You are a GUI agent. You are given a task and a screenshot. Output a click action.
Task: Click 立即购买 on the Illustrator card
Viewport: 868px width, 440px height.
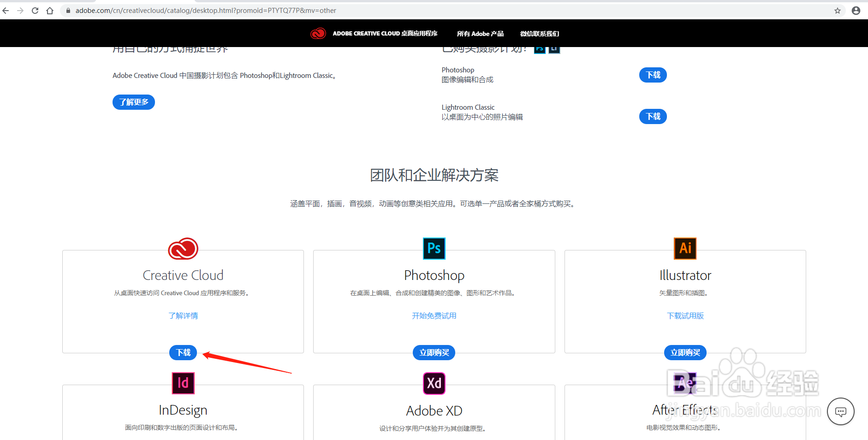pyautogui.click(x=685, y=352)
